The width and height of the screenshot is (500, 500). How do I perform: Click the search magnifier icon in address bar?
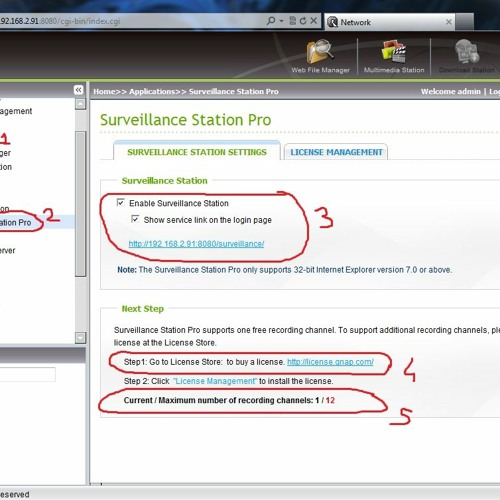271,21
